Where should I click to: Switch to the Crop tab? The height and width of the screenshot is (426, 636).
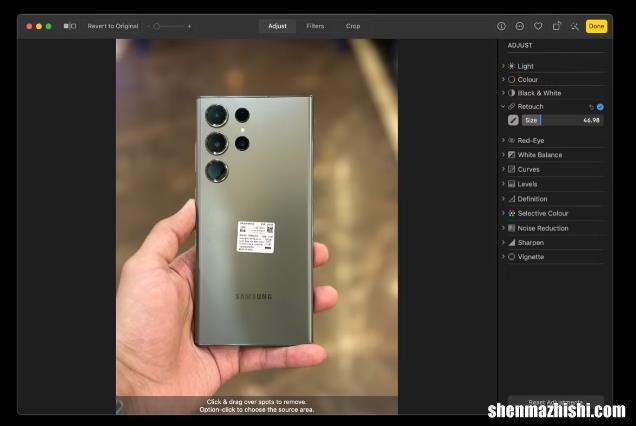[353, 26]
